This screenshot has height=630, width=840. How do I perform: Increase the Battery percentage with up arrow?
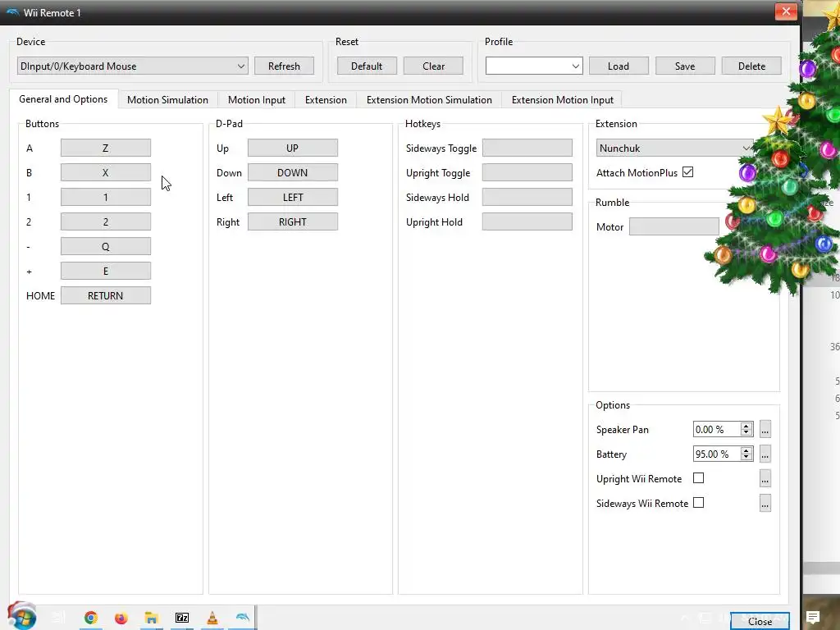746,450
